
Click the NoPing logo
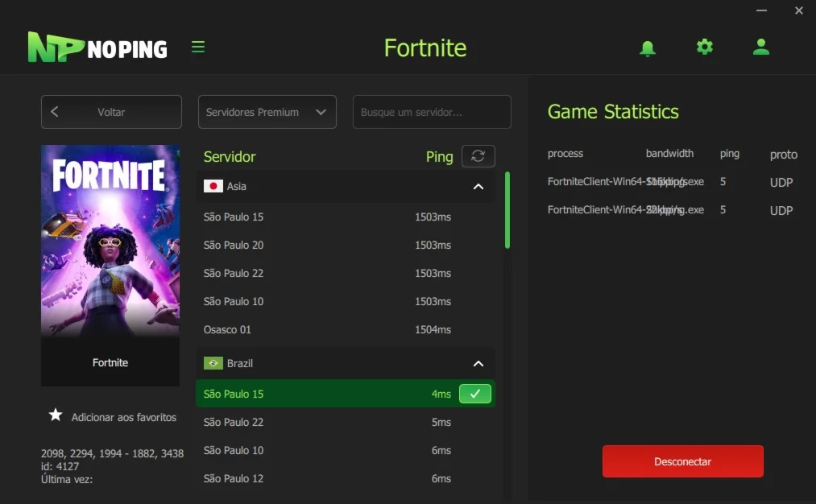(97, 48)
